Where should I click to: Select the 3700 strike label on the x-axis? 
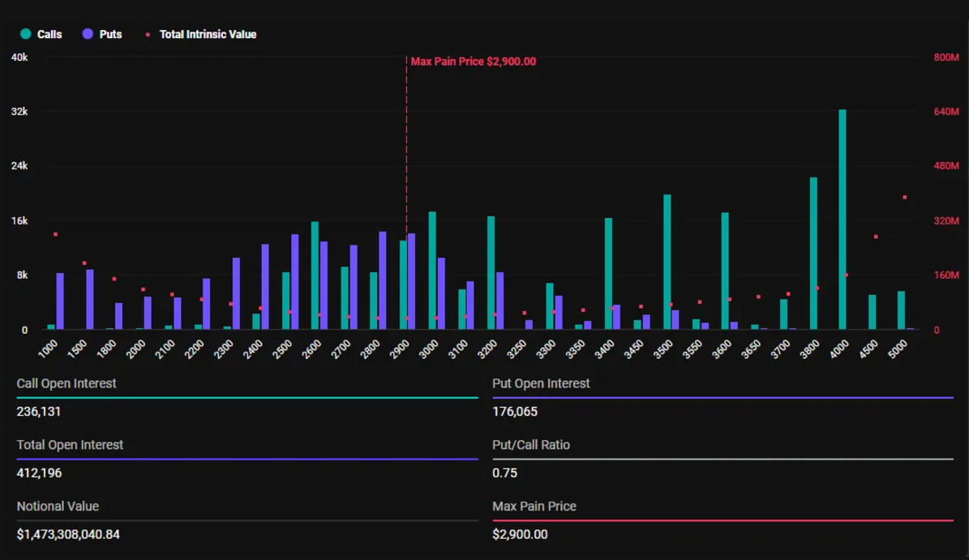pos(780,348)
